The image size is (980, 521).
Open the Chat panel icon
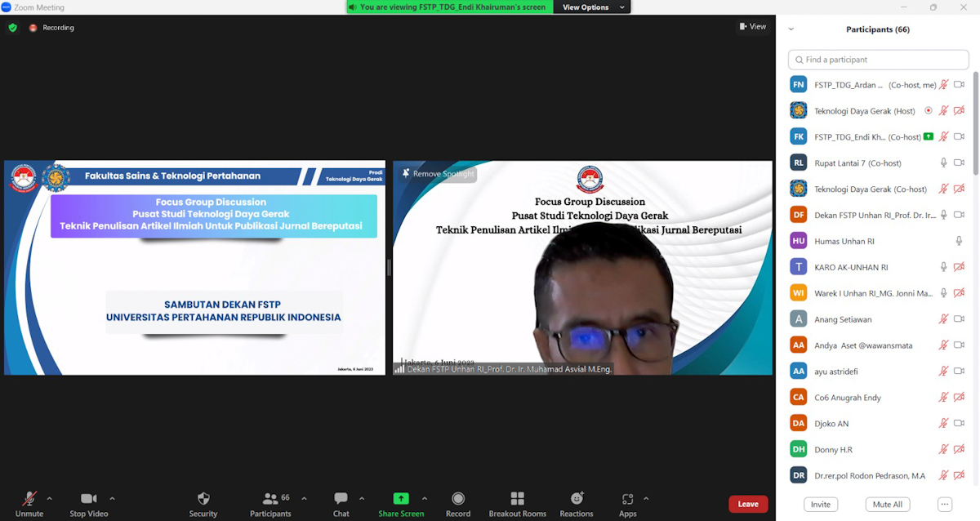(x=341, y=499)
